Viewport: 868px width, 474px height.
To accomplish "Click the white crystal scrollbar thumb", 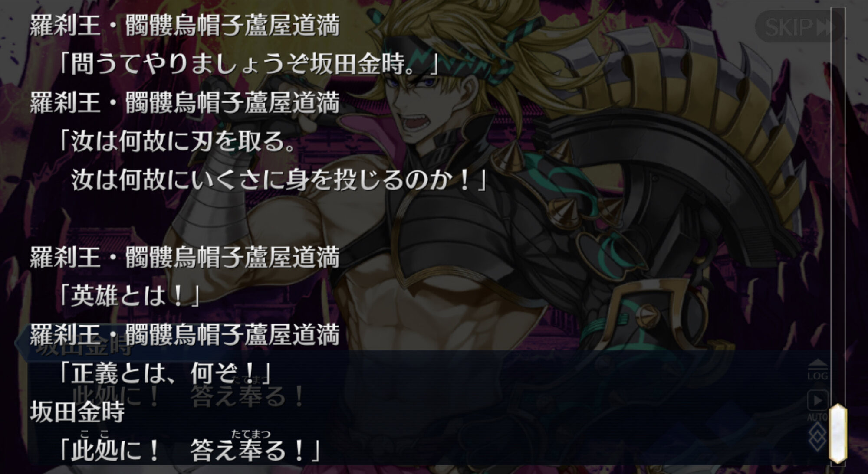I will (838, 433).
